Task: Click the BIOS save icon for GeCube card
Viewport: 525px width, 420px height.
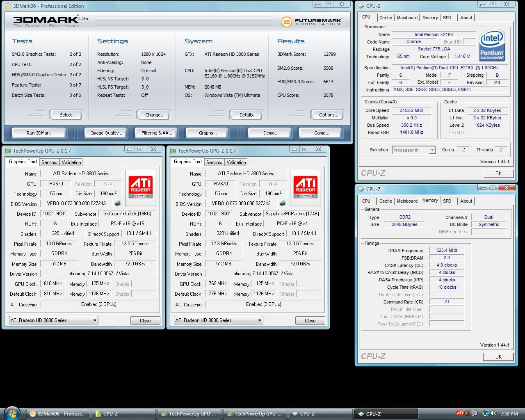Action: [118, 203]
